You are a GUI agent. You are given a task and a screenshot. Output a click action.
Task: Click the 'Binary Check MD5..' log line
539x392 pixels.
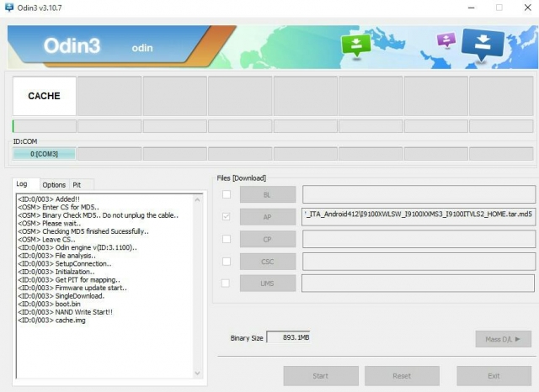98,215
